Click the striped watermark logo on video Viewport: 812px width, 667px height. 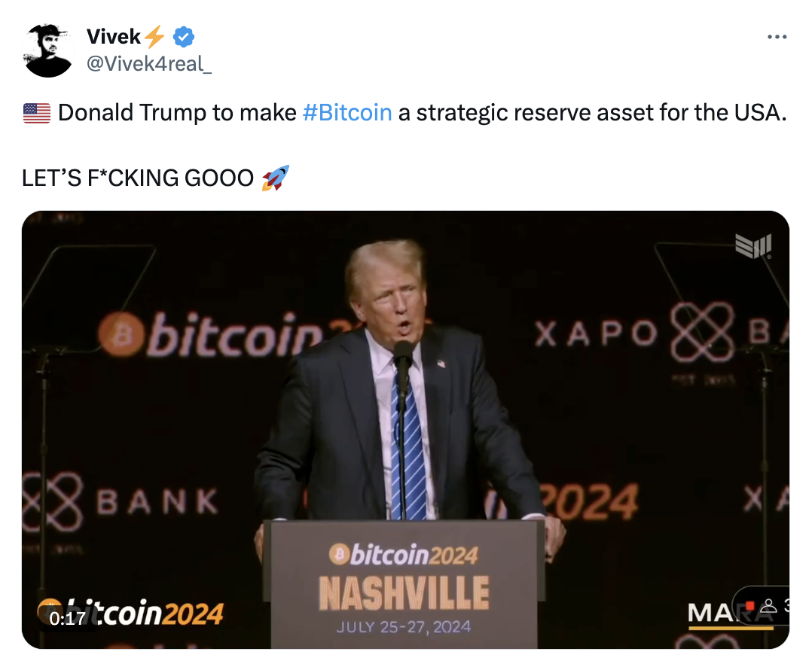753,245
